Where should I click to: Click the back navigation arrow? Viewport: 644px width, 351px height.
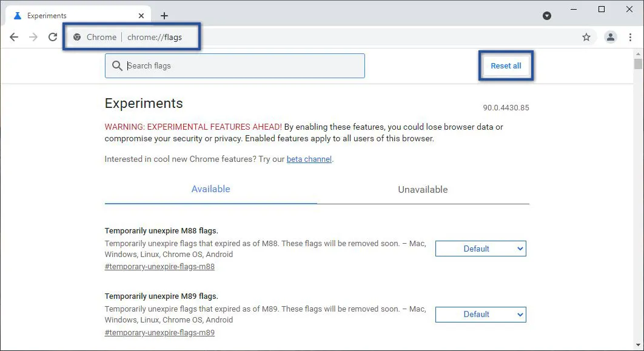tap(14, 37)
